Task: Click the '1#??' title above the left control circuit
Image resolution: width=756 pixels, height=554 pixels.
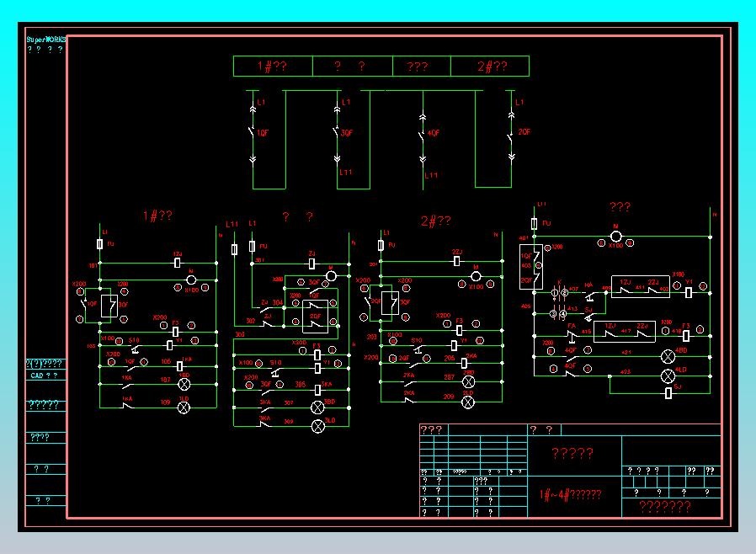Action: tap(157, 216)
